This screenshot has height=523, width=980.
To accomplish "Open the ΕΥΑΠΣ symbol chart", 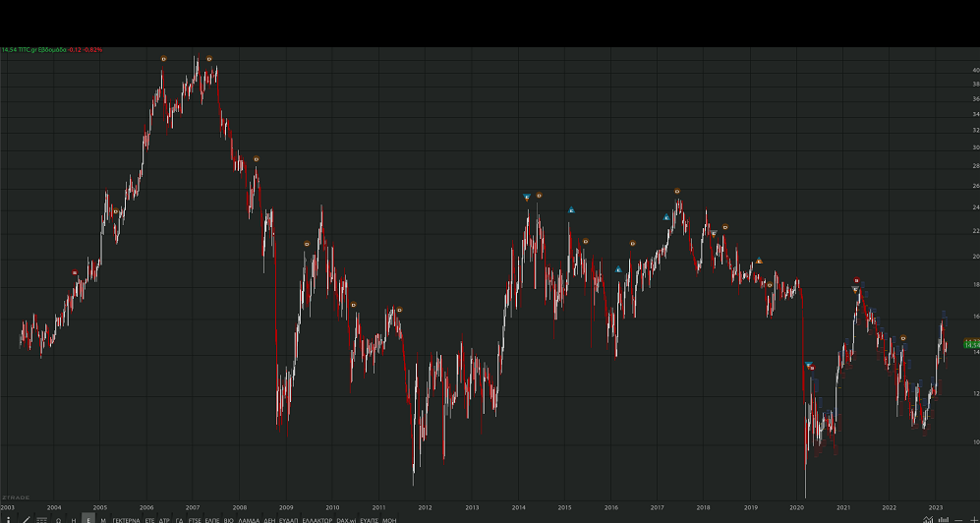I will tap(370, 520).
